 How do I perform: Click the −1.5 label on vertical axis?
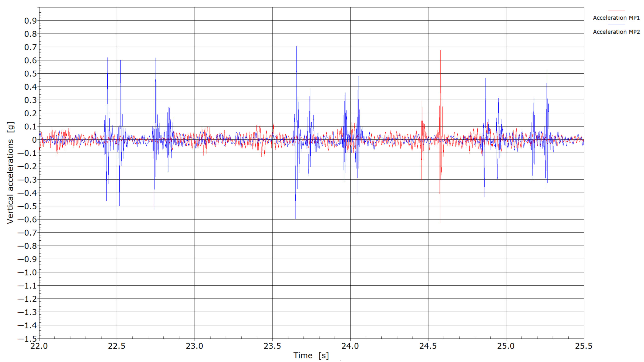(27, 339)
